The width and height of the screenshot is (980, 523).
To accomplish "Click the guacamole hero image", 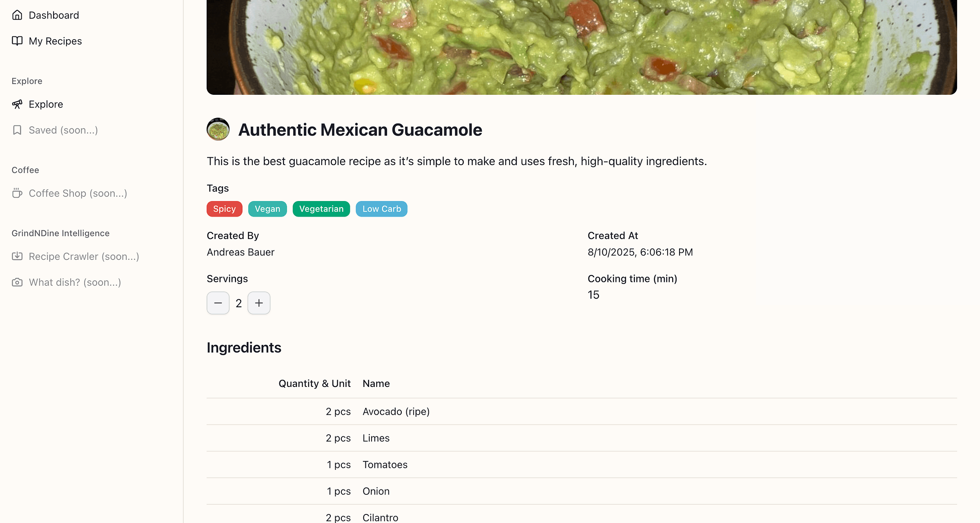I will (581, 47).
